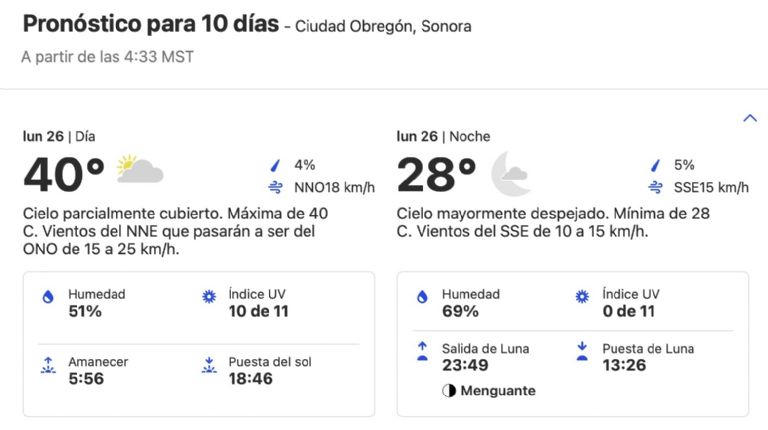This screenshot has width=768, height=430.
Task: Click the Ciudad Obregón, Sonora location text
Action: (x=383, y=27)
